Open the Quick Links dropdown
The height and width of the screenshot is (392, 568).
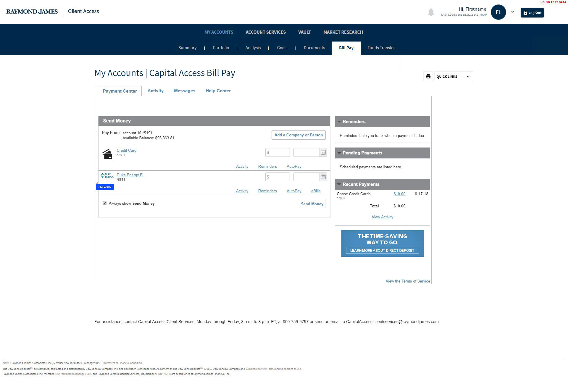coord(454,76)
